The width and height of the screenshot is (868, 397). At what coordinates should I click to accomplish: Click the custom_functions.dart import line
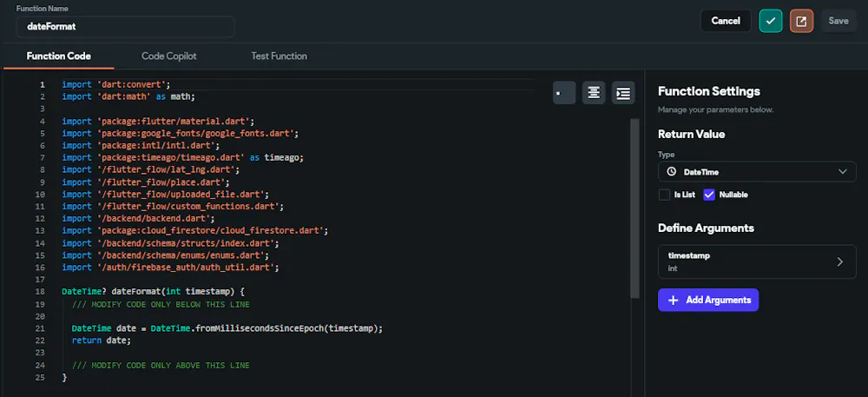[x=174, y=207]
